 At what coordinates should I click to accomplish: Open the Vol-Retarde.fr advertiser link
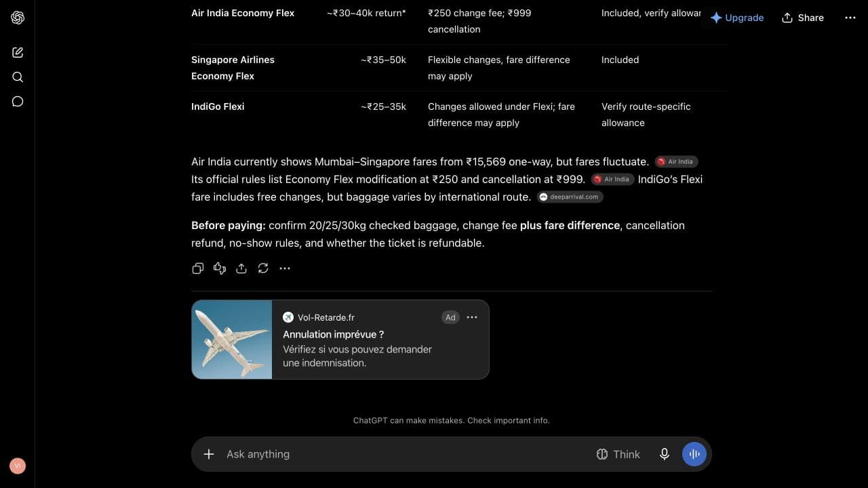319,317
